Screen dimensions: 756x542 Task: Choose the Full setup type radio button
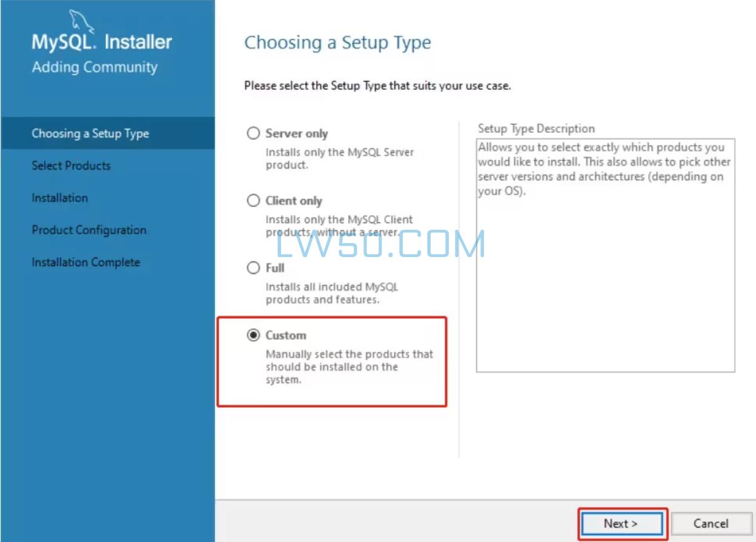point(253,268)
